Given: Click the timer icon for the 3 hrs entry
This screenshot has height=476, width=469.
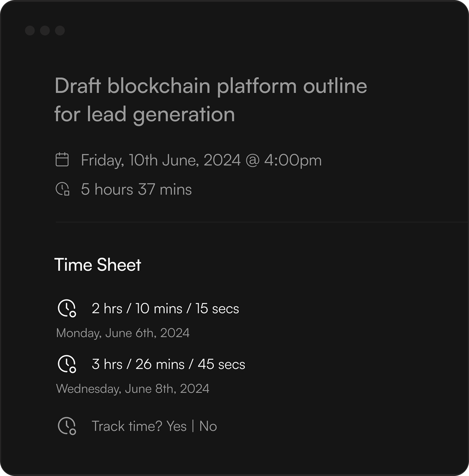Looking at the screenshot, I should [67, 364].
